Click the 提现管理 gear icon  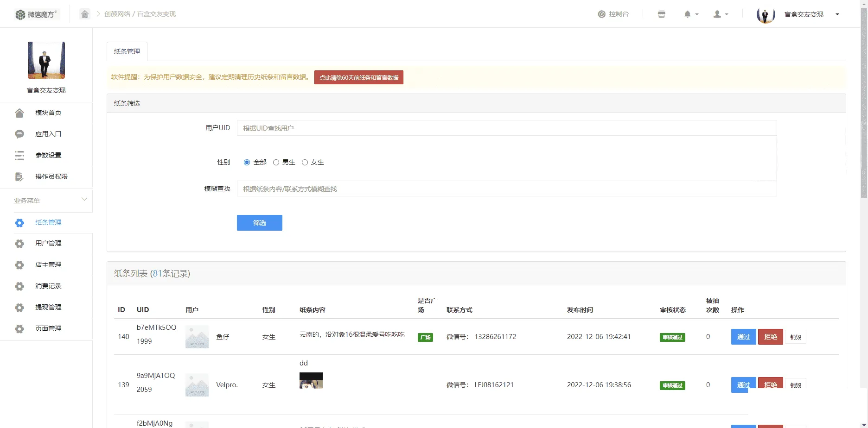[19, 308]
